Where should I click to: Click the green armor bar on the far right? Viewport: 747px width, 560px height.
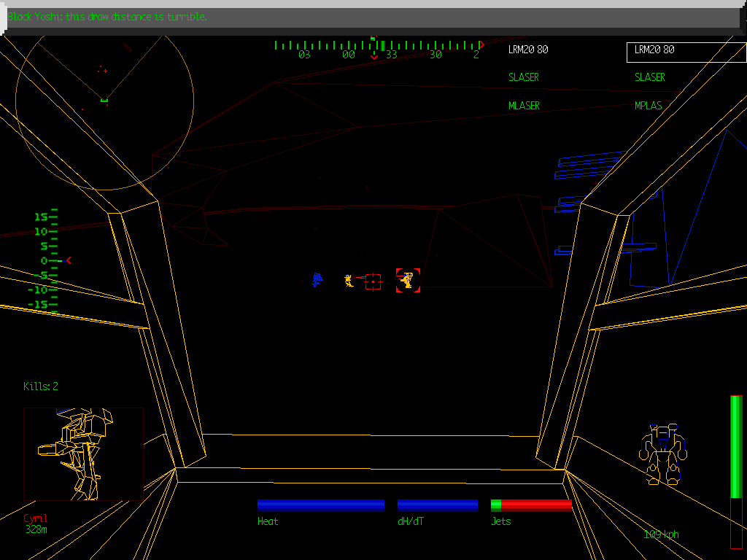735,445
